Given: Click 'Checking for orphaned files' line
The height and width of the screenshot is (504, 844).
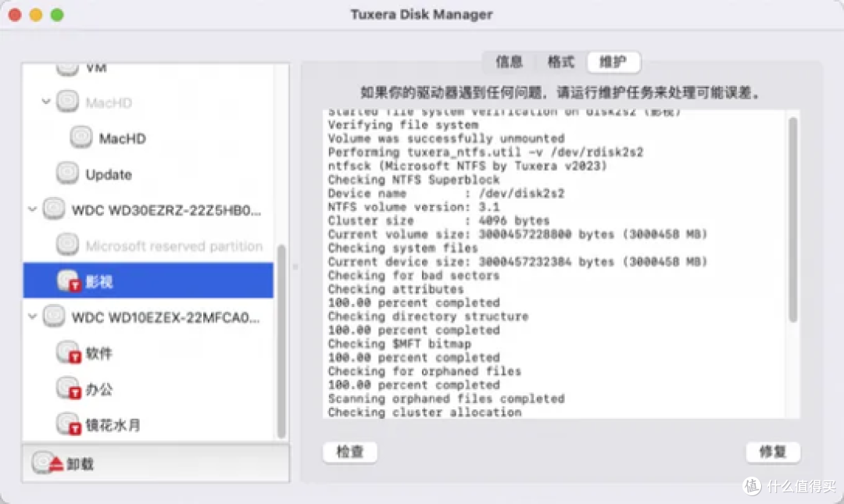Looking at the screenshot, I should [424, 371].
